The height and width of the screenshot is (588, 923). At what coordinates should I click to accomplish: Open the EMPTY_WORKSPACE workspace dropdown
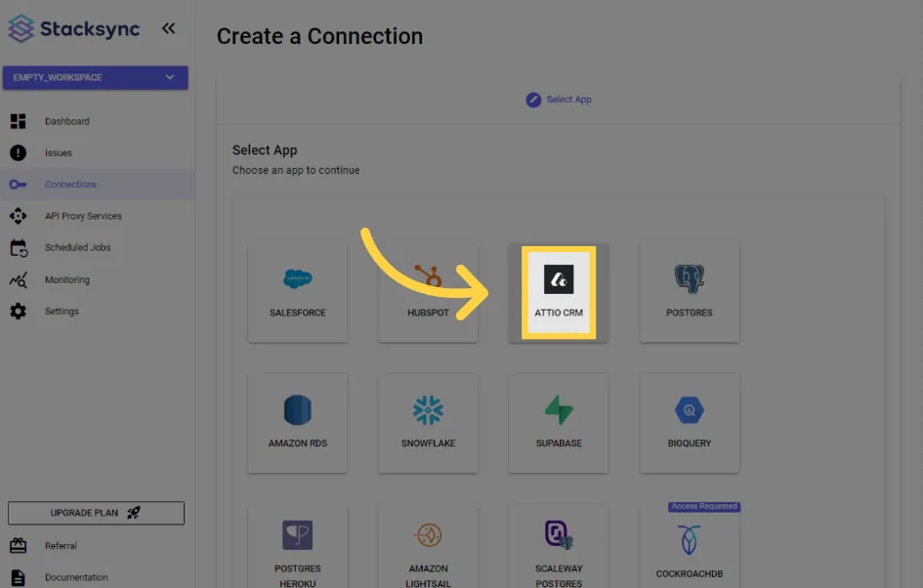[x=96, y=78]
